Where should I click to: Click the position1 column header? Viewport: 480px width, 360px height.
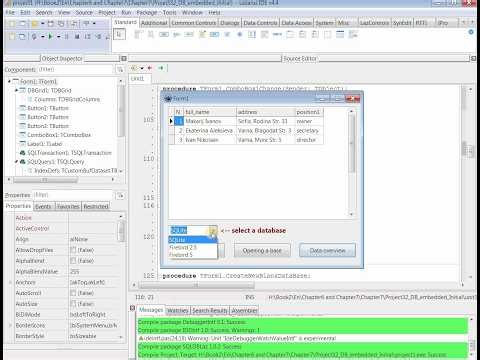pos(309,112)
